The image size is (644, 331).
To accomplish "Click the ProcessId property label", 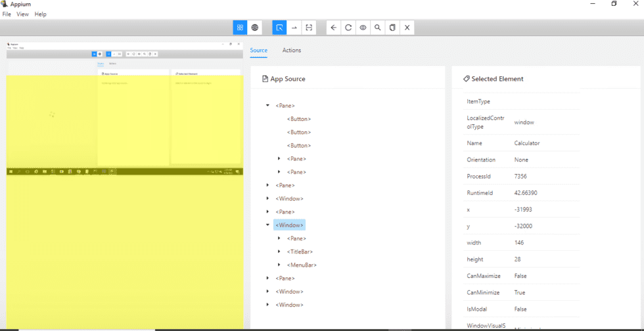I will [479, 177].
